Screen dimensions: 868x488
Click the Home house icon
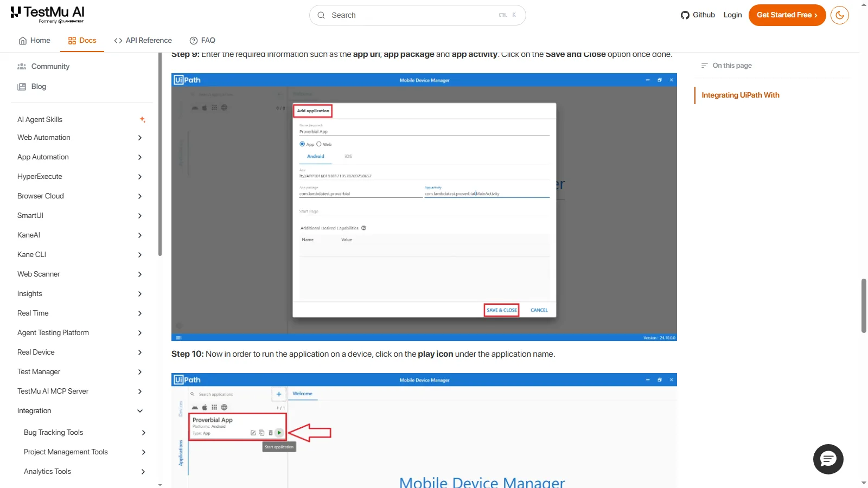coord(23,41)
